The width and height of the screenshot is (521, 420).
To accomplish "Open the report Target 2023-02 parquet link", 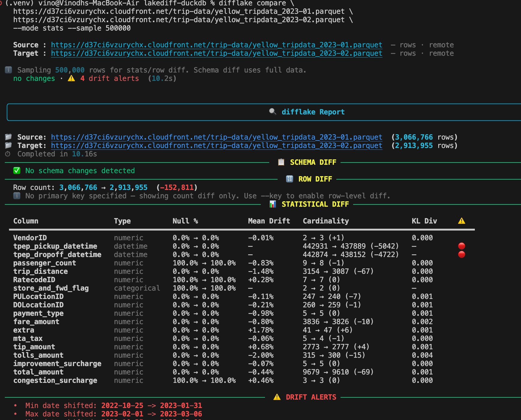I will click(x=217, y=146).
